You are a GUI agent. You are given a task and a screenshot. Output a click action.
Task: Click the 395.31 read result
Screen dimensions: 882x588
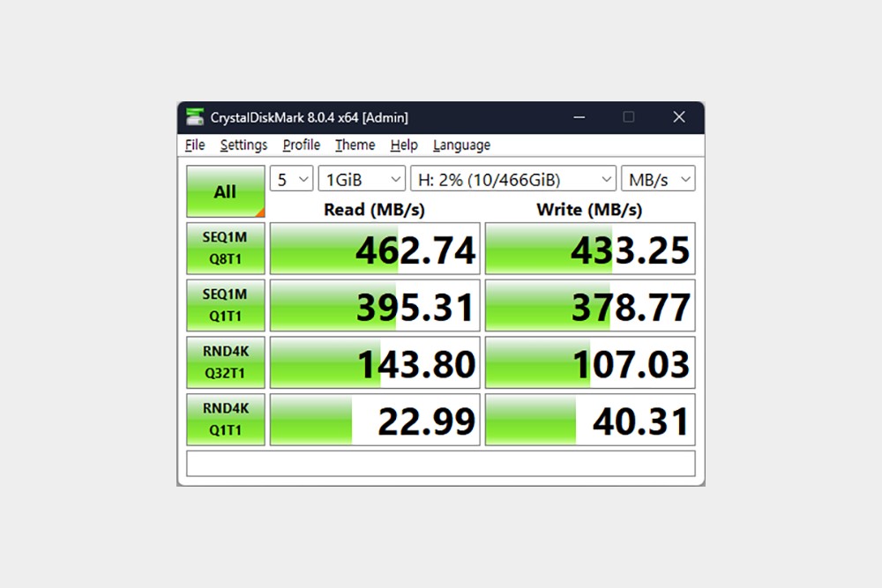tap(375, 305)
